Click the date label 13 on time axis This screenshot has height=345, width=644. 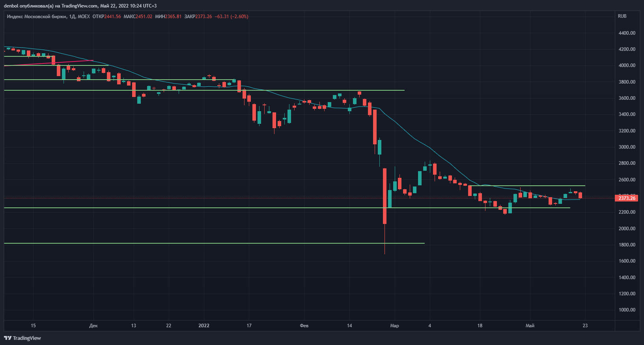tap(134, 326)
